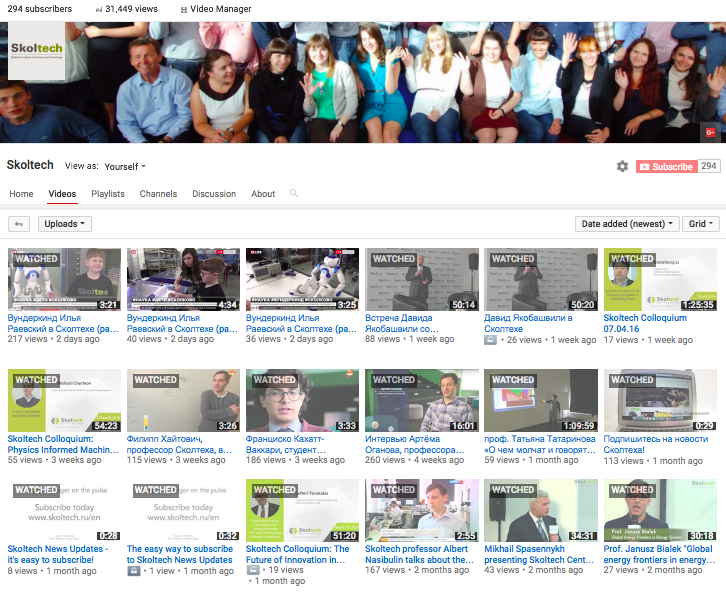
Task: Switch to the About tab
Action: (263, 194)
